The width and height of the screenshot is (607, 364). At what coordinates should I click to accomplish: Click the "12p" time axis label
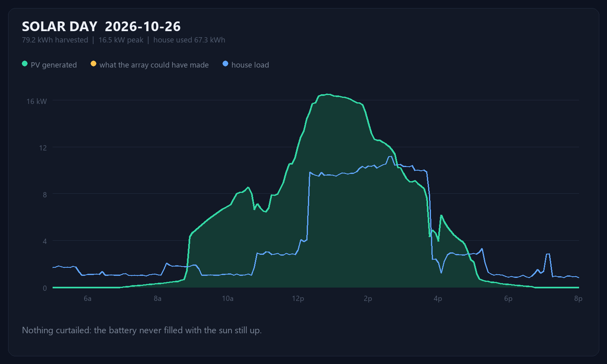tap(298, 298)
